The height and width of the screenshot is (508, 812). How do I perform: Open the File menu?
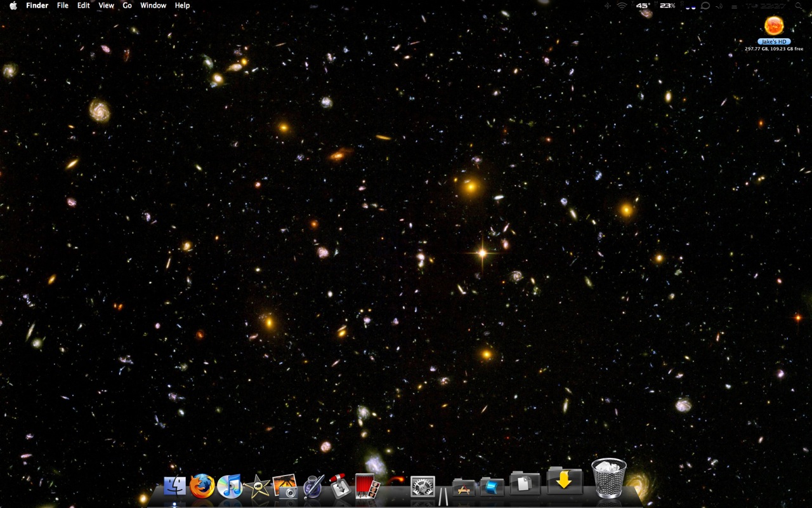point(63,5)
